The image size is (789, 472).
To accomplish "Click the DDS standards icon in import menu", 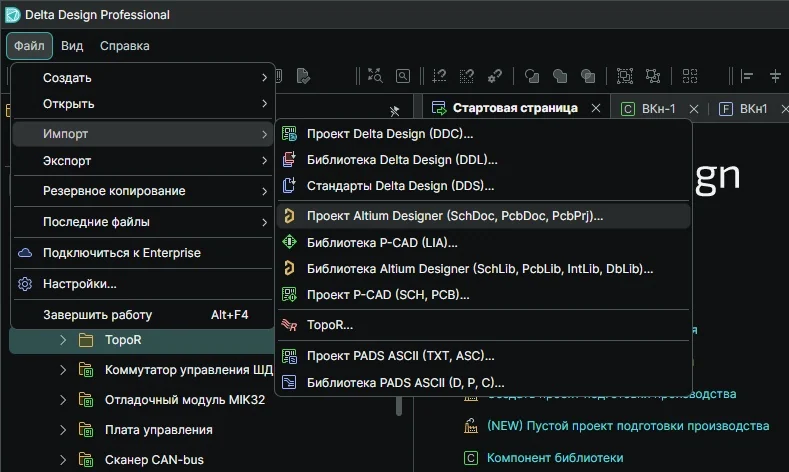I will click(289, 185).
